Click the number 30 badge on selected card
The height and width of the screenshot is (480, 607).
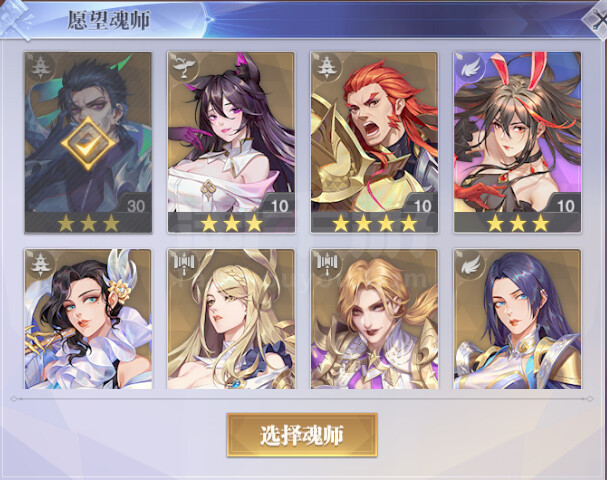coord(136,206)
